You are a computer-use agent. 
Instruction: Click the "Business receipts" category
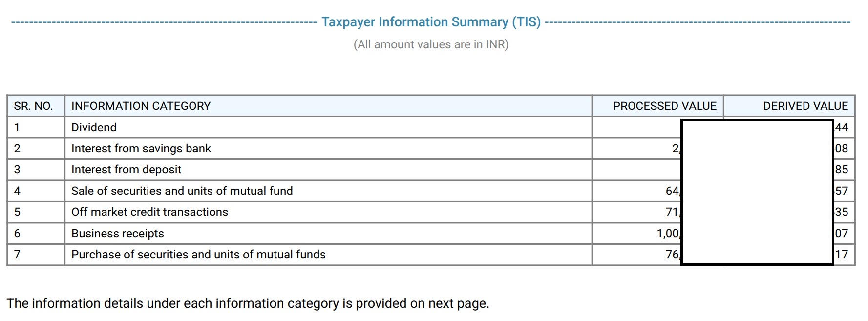pyautogui.click(x=117, y=234)
